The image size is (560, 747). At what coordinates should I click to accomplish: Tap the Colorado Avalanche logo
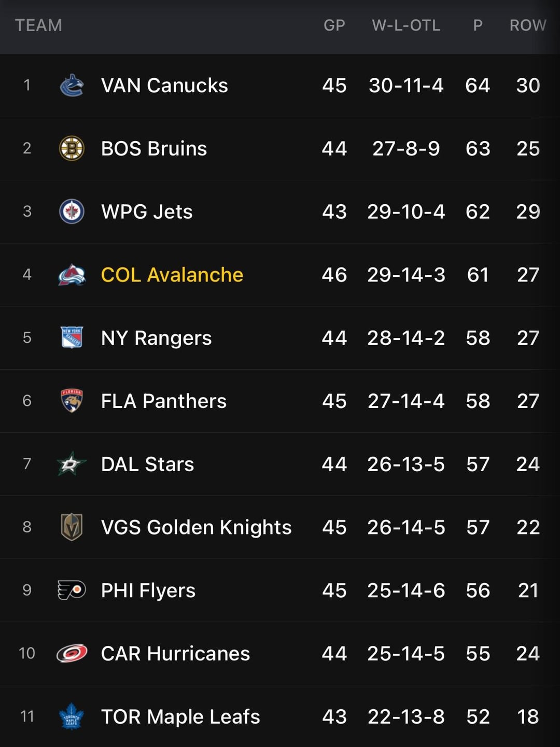point(72,275)
